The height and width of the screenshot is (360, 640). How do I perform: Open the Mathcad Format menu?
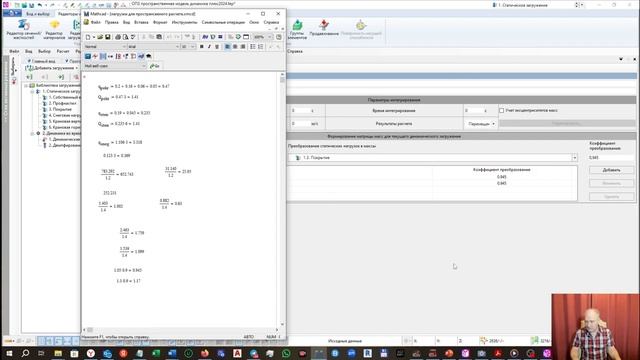pyautogui.click(x=160, y=22)
